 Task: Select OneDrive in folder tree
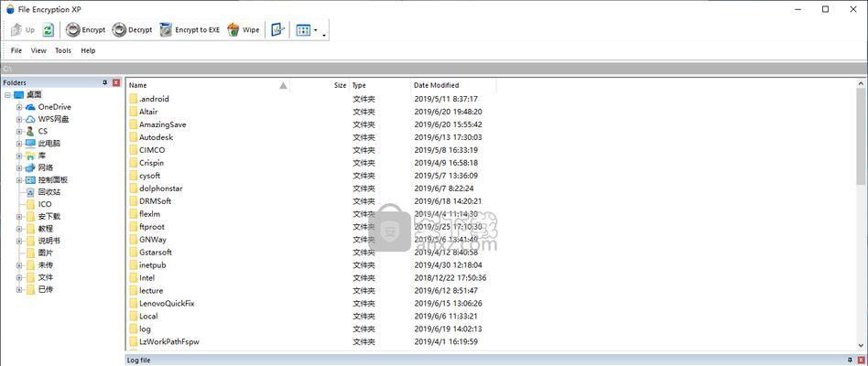[x=54, y=107]
